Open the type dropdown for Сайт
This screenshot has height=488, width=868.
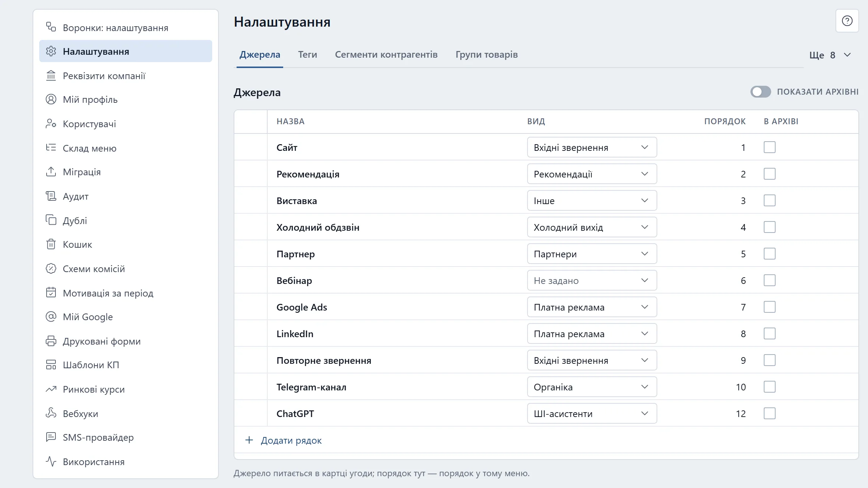(592, 147)
